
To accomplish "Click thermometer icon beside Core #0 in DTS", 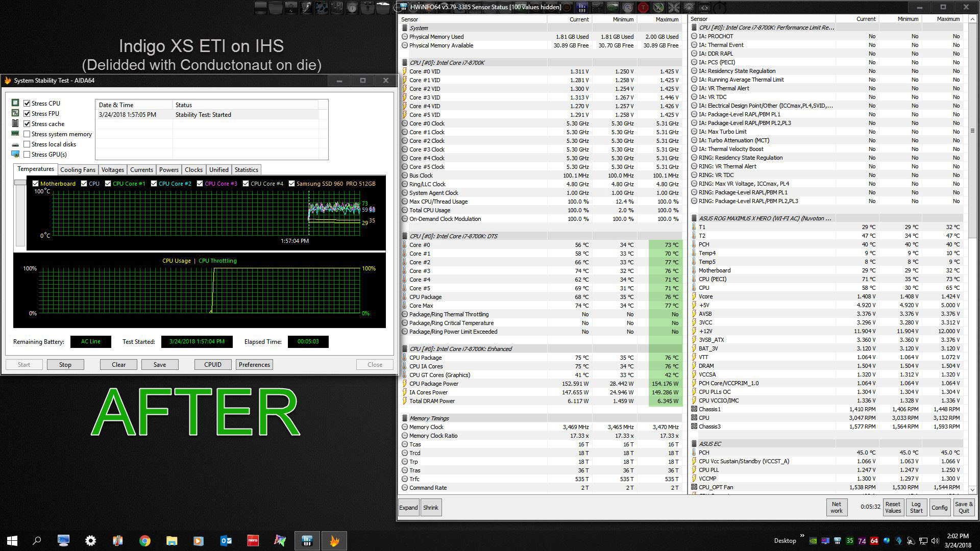I will point(405,245).
